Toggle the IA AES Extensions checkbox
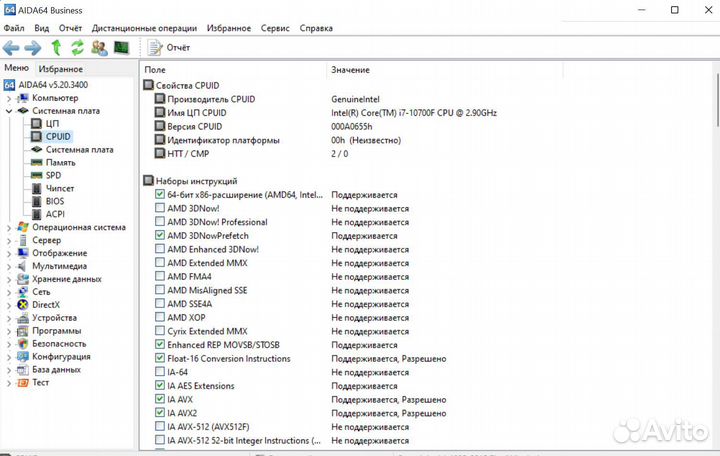 click(159, 385)
